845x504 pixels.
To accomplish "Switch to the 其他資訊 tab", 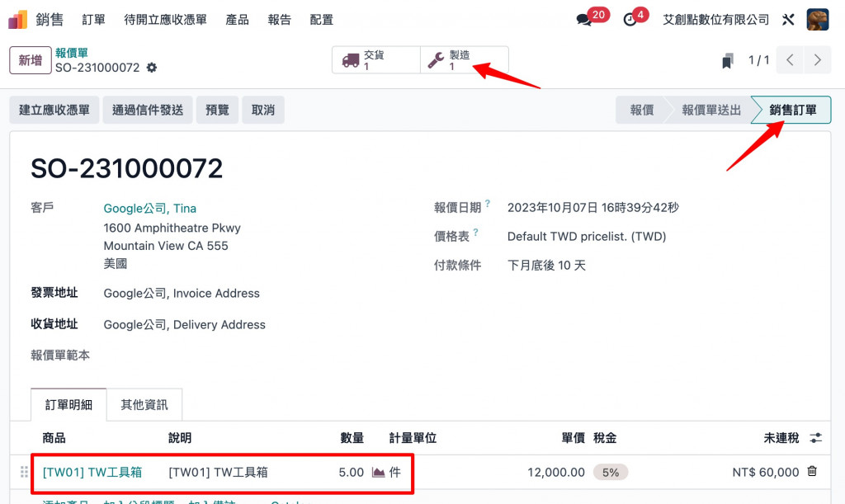I will point(144,404).
